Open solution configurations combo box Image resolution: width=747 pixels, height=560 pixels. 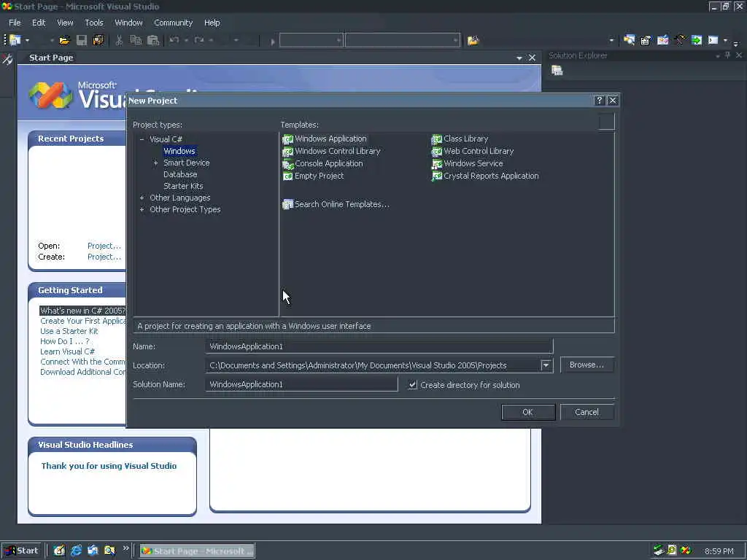(311, 41)
